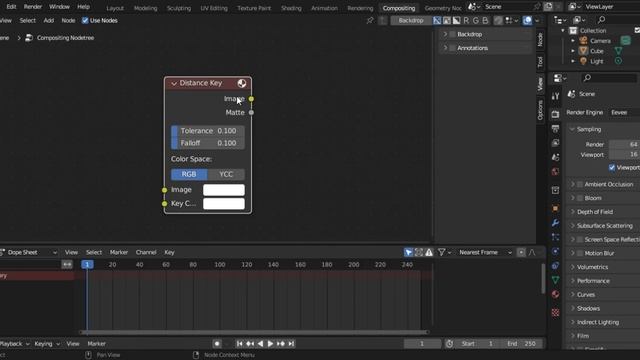Viewport: 640px width, 360px height.
Task: Open the Texture properties tab icon
Action: (556, 313)
